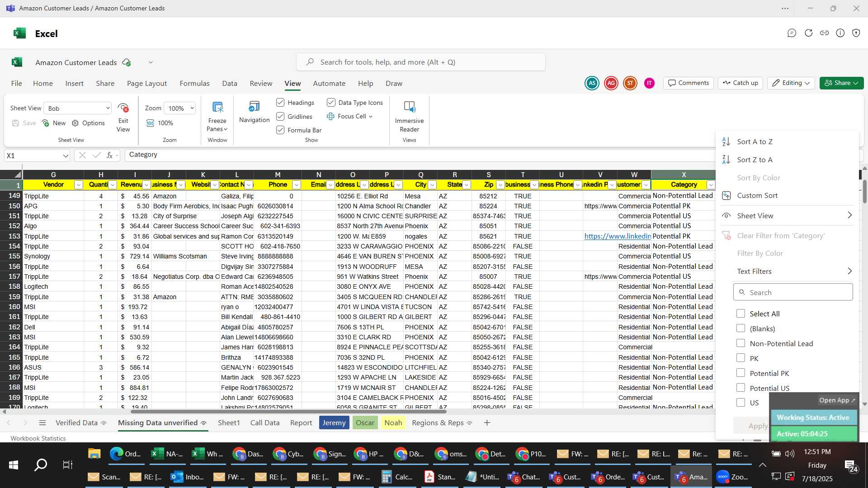Open the Formulas ribbon tab
Image resolution: width=868 pixels, height=488 pixels.
(x=194, y=83)
